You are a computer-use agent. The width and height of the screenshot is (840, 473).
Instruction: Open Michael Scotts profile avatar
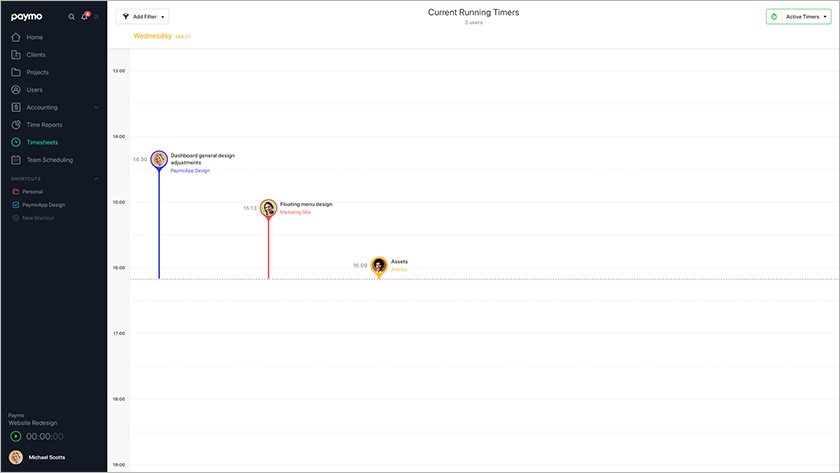point(15,457)
